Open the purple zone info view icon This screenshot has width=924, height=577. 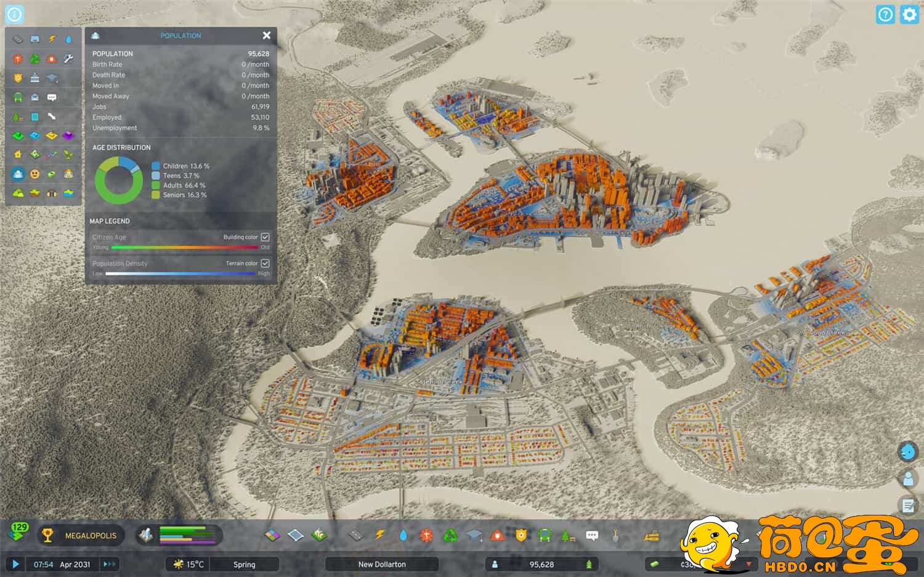68,135
